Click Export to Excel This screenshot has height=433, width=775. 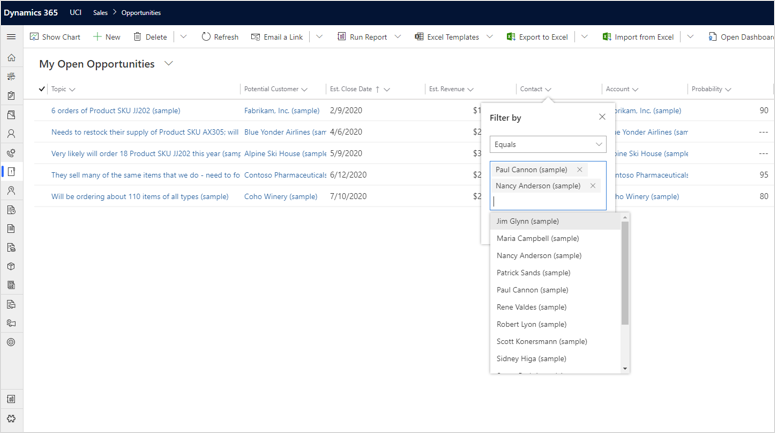(x=537, y=37)
